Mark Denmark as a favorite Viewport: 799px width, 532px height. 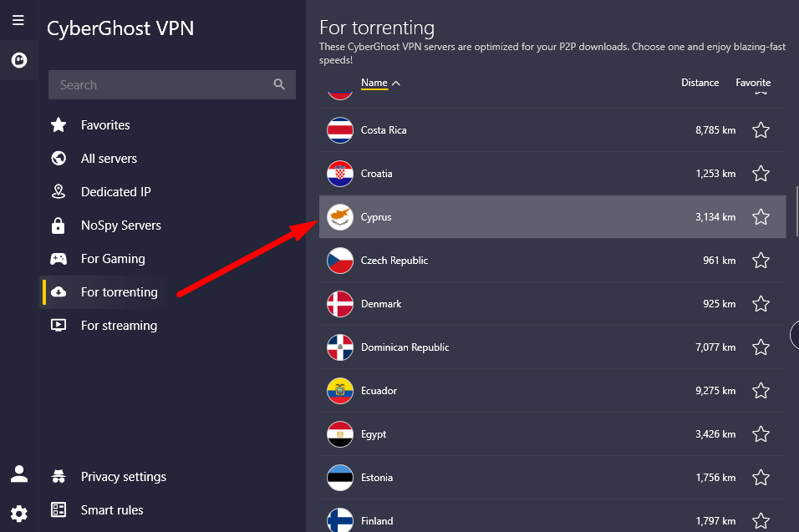(761, 303)
